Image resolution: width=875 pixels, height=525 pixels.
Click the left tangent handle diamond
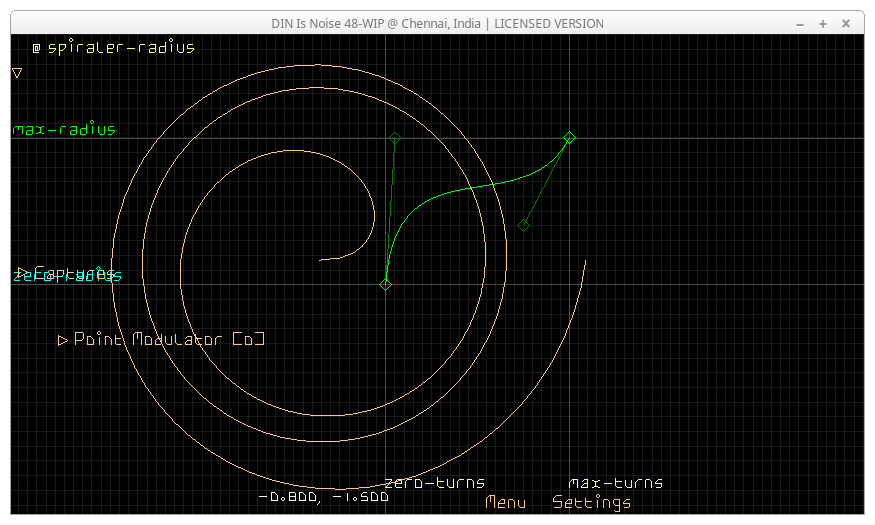click(x=395, y=138)
